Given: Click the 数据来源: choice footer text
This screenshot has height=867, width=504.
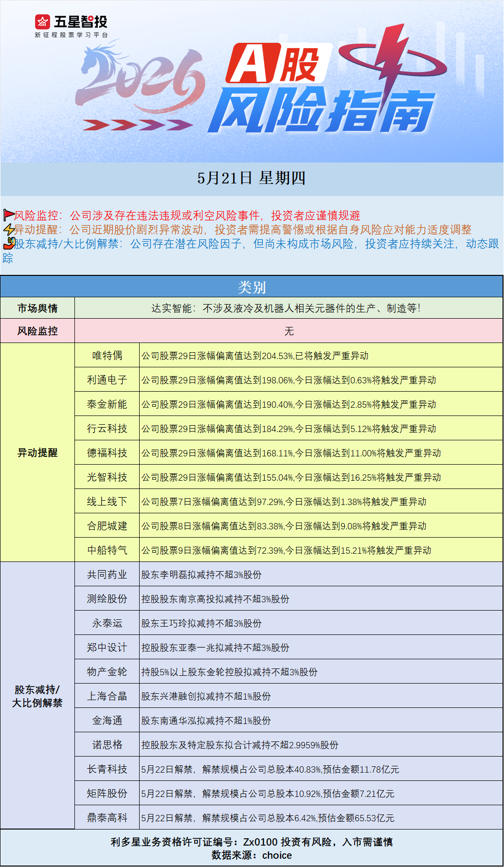Looking at the screenshot, I should click(x=252, y=855).
